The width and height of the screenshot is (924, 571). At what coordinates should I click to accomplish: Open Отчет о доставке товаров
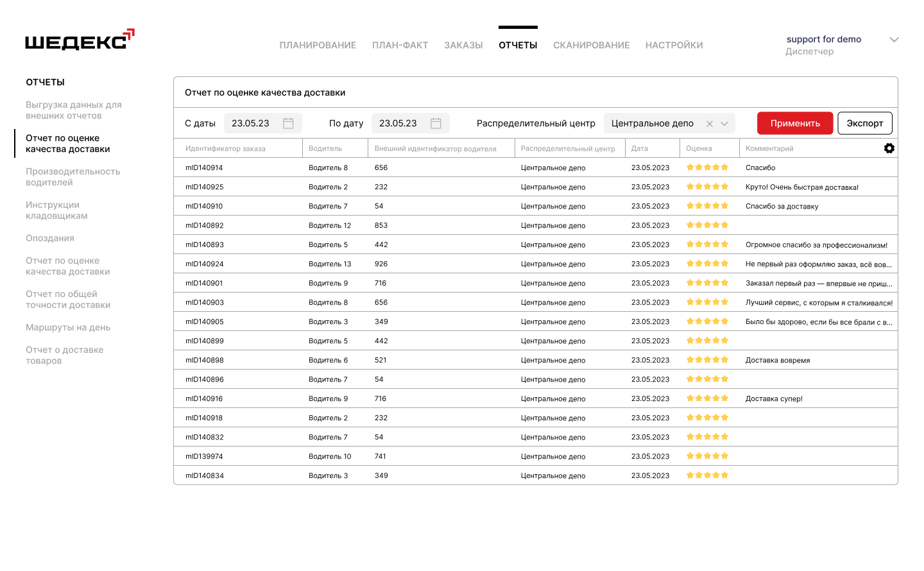(x=64, y=355)
